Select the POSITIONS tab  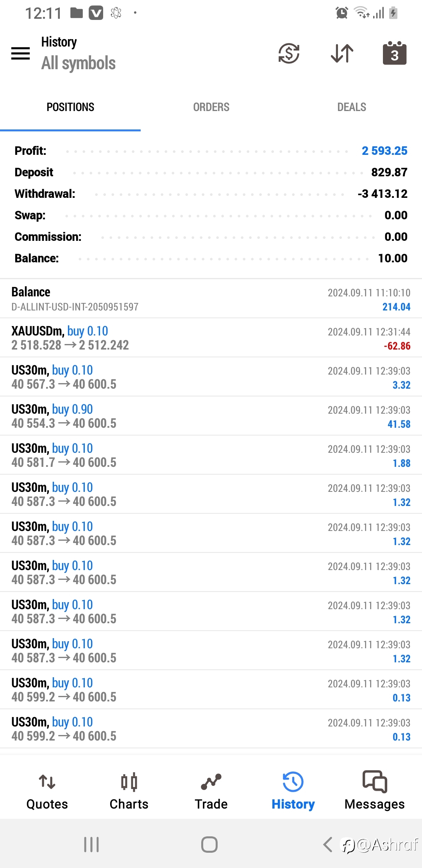(x=70, y=107)
